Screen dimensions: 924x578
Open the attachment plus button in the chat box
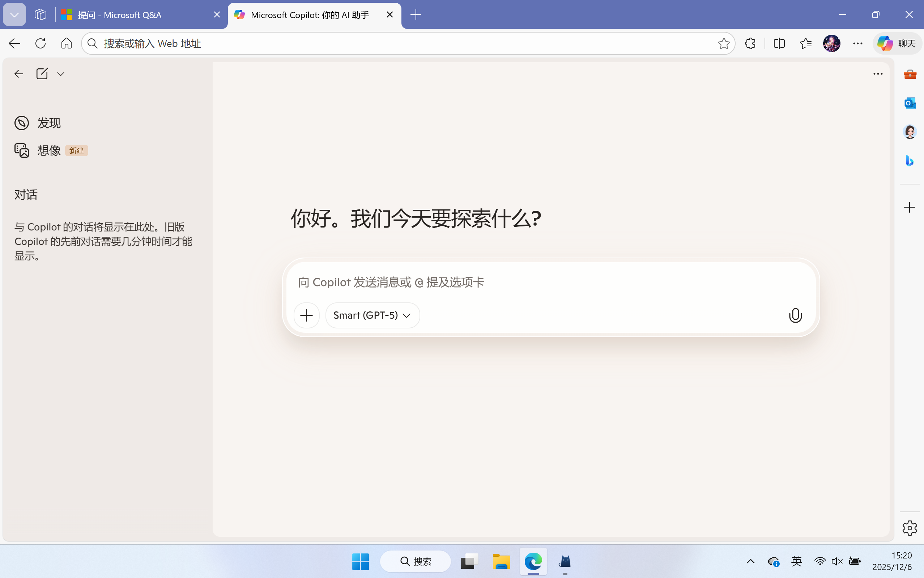pyautogui.click(x=306, y=315)
